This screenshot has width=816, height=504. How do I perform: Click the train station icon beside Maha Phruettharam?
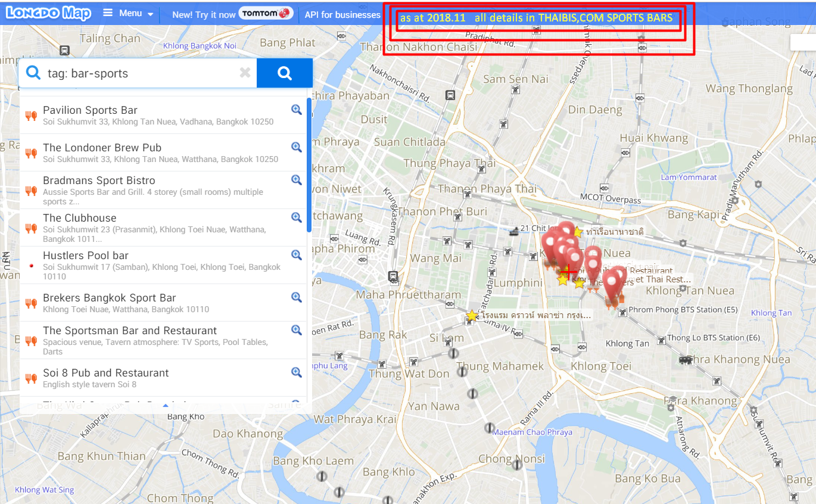coord(393,277)
